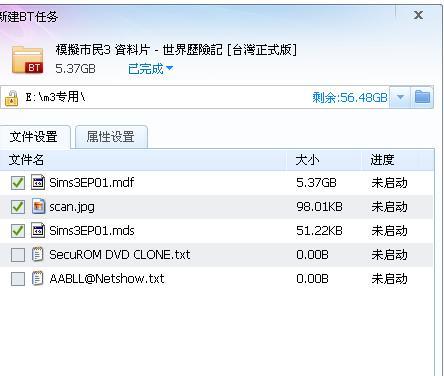Click the 51.22KB size cell

pos(319,231)
